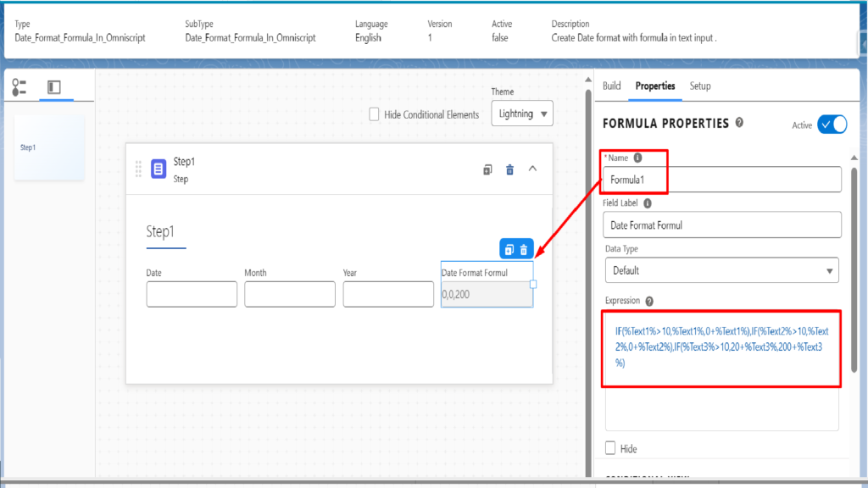Open the tree structure view icon
Viewport: 868px width, 488px height.
coord(19,87)
